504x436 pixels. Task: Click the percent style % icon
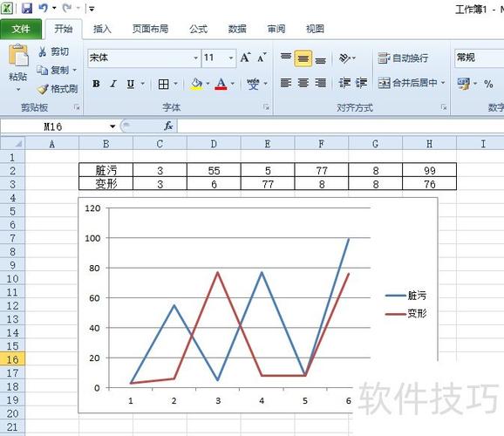488,85
